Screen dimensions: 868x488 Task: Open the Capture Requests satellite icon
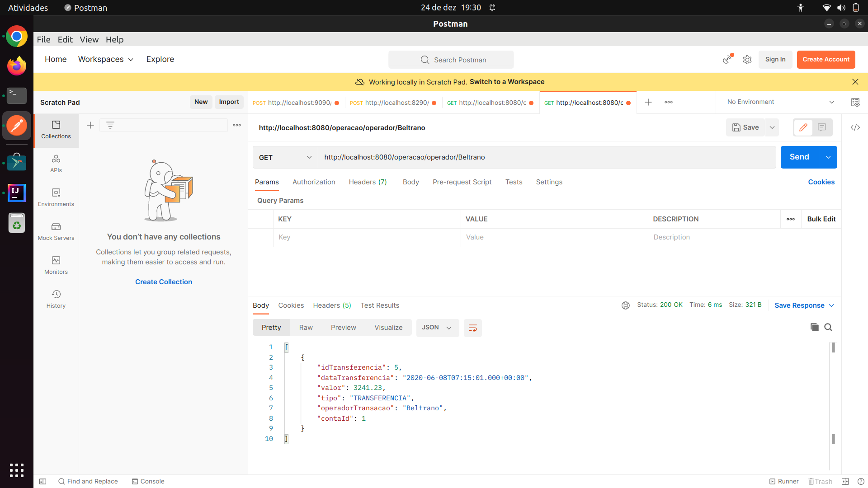click(x=726, y=59)
